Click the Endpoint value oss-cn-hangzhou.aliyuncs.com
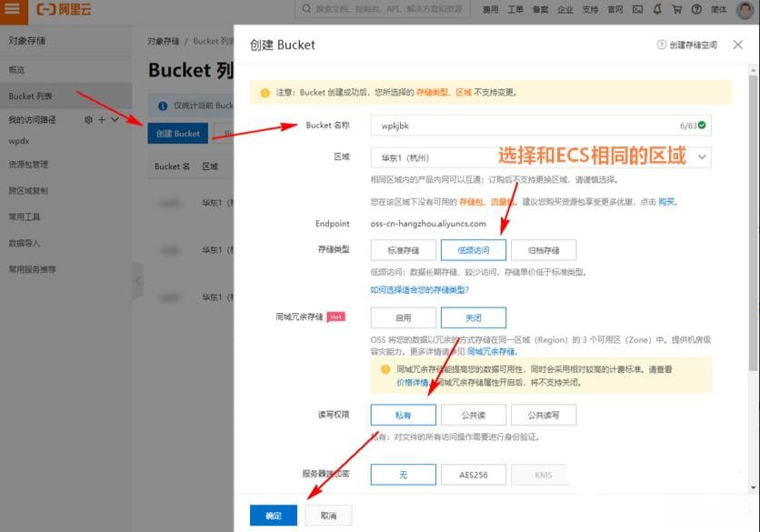 click(428, 224)
